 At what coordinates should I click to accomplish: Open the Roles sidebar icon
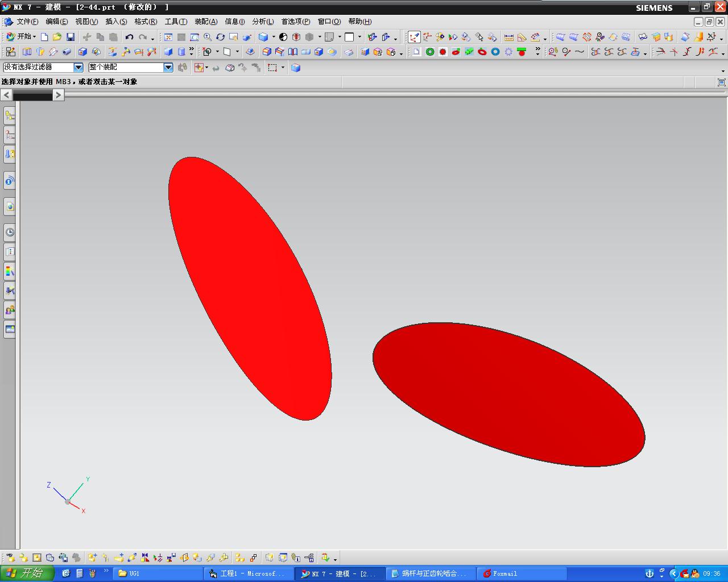10,310
